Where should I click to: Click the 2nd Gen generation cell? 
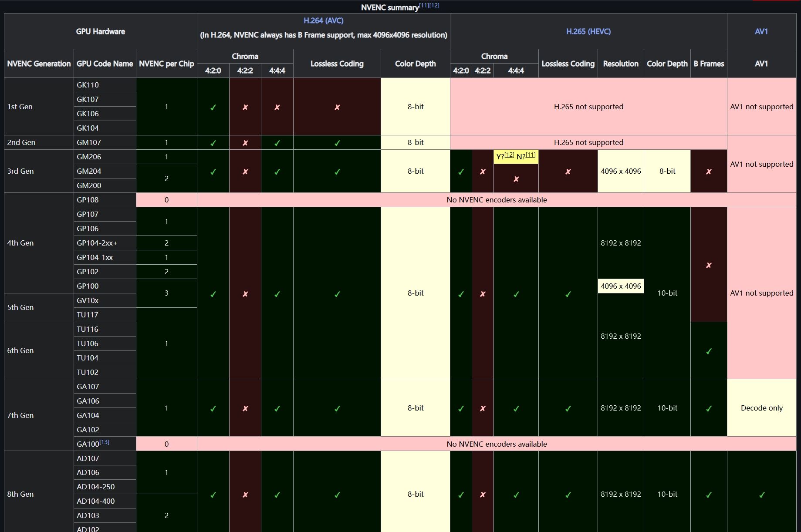[39, 142]
